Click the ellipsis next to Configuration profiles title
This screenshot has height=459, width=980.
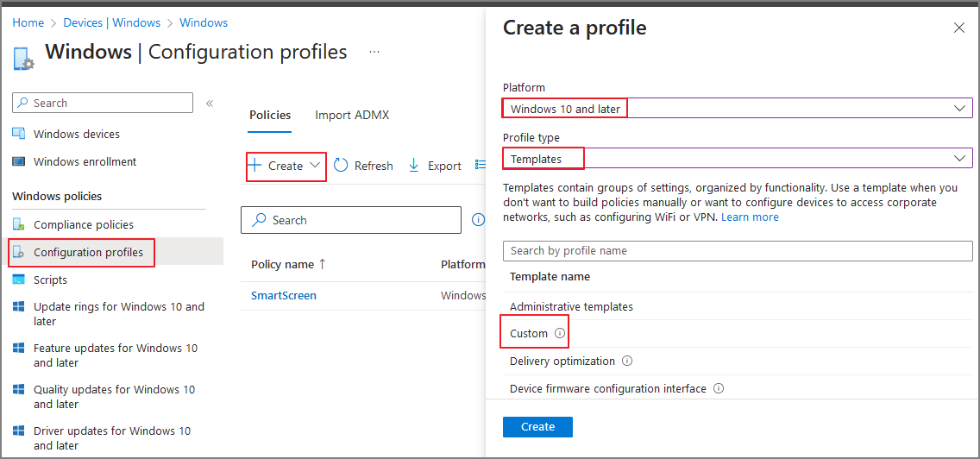pos(374,51)
